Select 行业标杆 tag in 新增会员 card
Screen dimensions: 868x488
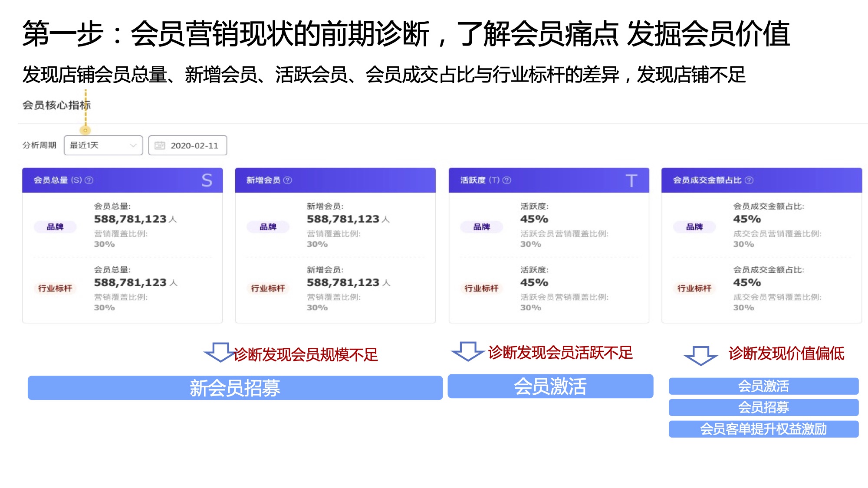268,288
